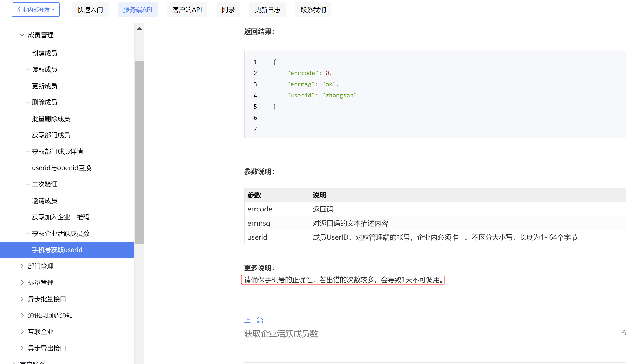Switch to the 客户端API tab
Viewport: 626px width, 364px height.
(187, 9)
